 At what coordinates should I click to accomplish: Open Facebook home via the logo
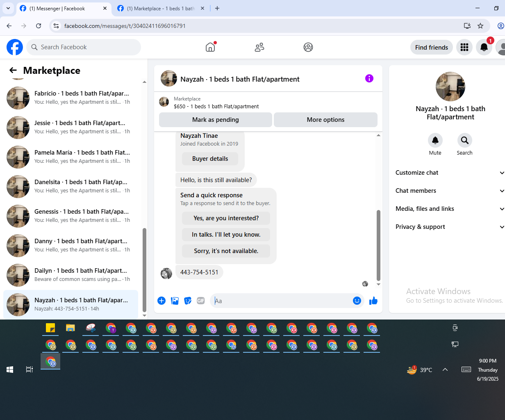(15, 47)
